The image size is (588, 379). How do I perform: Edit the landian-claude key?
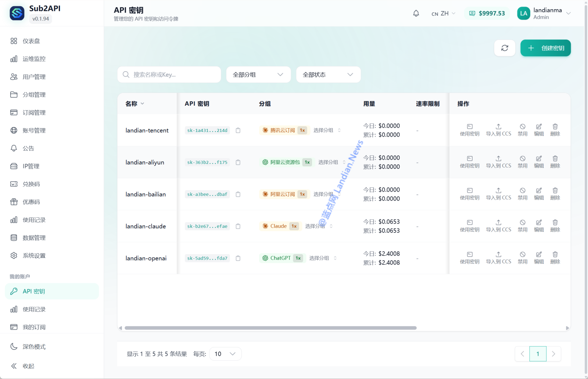539,226
